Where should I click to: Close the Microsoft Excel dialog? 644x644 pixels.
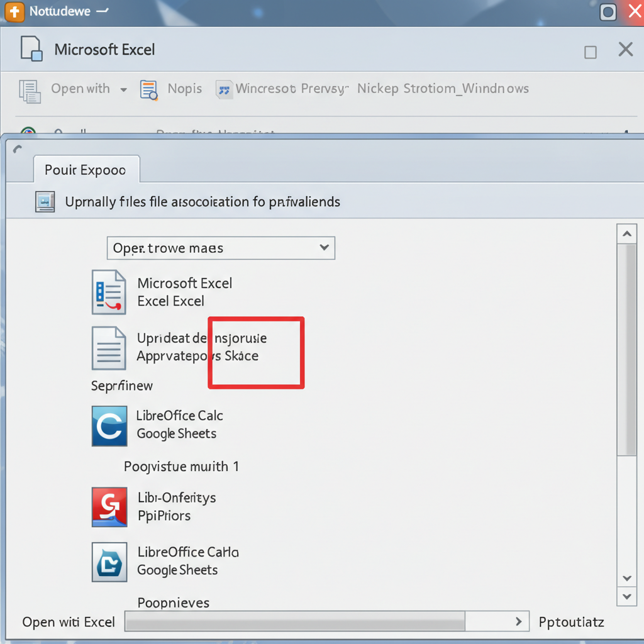pos(626,49)
